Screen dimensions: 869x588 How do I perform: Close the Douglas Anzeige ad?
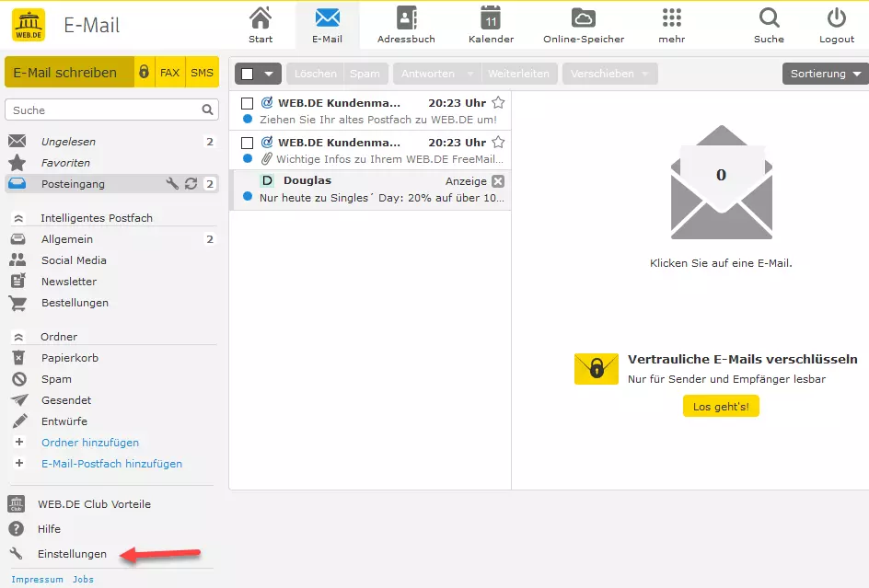click(498, 181)
